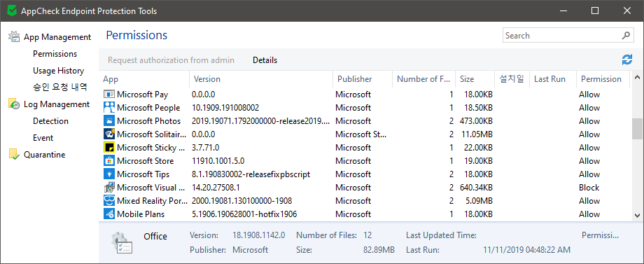The height and width of the screenshot is (264, 644).
Task: Select the App Management gear icon
Action: [x=15, y=37]
